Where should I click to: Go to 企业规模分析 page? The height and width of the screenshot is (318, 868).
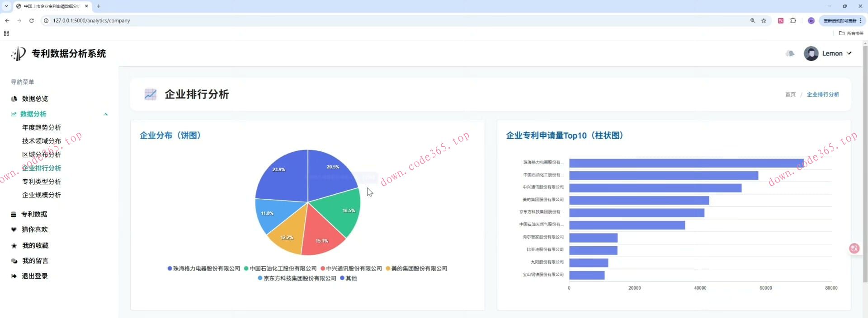tap(42, 195)
